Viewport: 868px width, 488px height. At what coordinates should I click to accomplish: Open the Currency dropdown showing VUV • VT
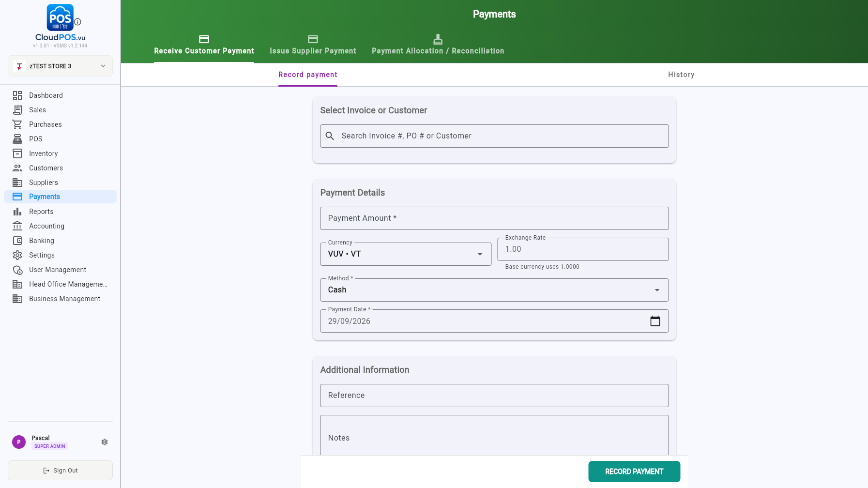click(406, 254)
